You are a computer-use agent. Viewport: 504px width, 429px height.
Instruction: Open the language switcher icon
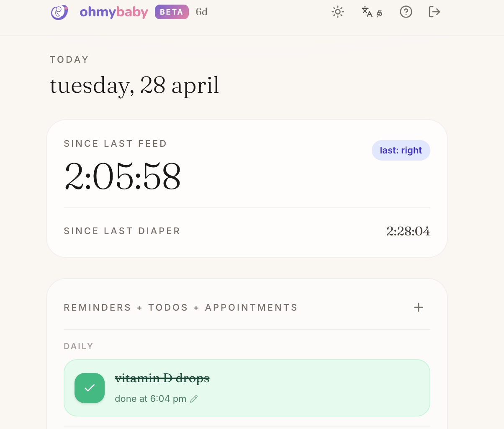372,13
